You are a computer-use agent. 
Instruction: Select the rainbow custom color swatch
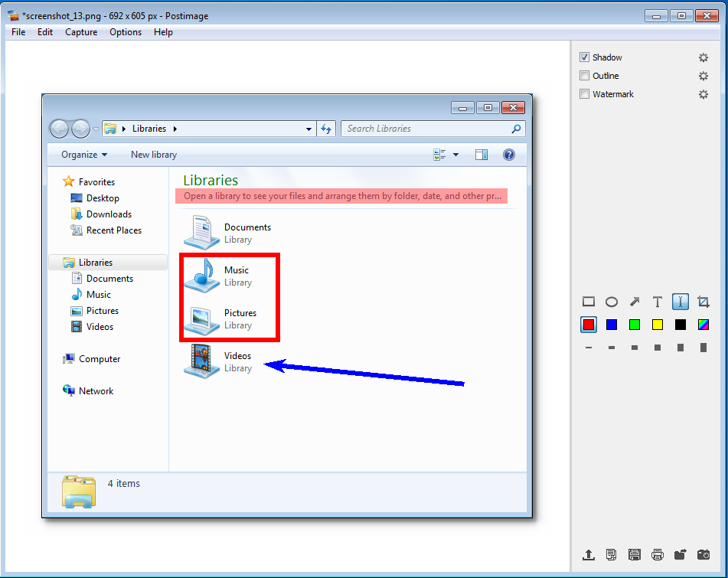pyautogui.click(x=703, y=325)
